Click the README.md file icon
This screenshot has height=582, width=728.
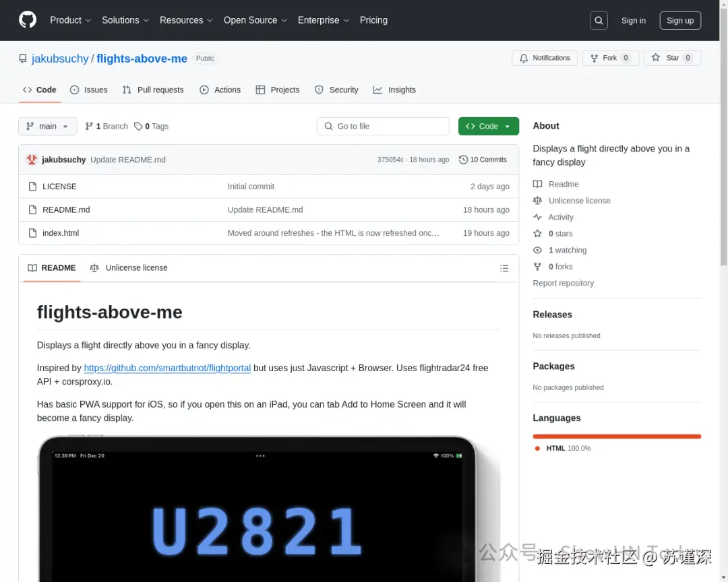click(32, 209)
